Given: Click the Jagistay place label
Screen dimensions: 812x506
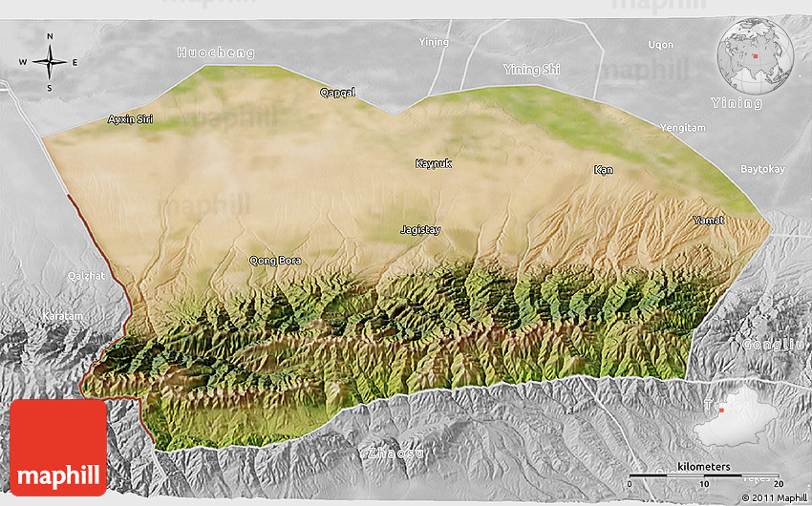Looking at the screenshot, I should 420,229.
